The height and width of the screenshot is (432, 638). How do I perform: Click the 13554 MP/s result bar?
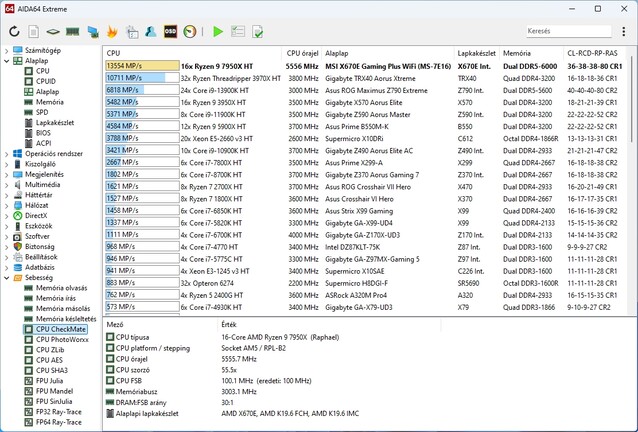click(142, 66)
